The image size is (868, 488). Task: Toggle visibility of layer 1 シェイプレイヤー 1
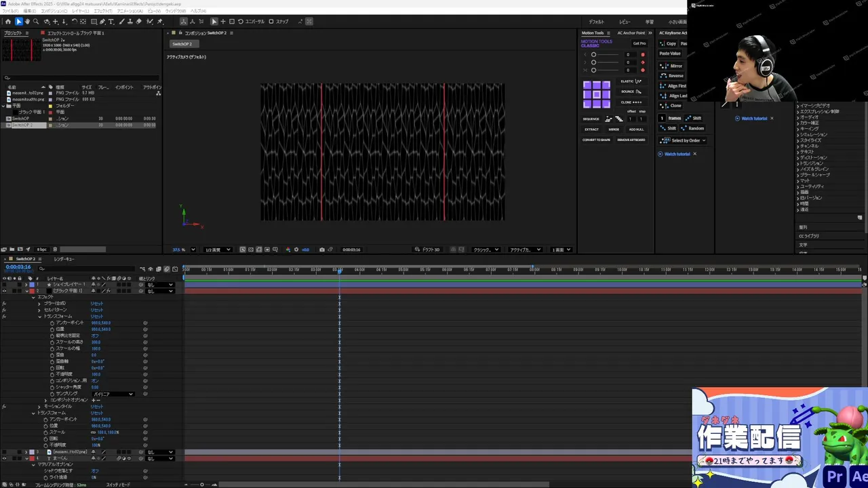[x=4, y=285]
